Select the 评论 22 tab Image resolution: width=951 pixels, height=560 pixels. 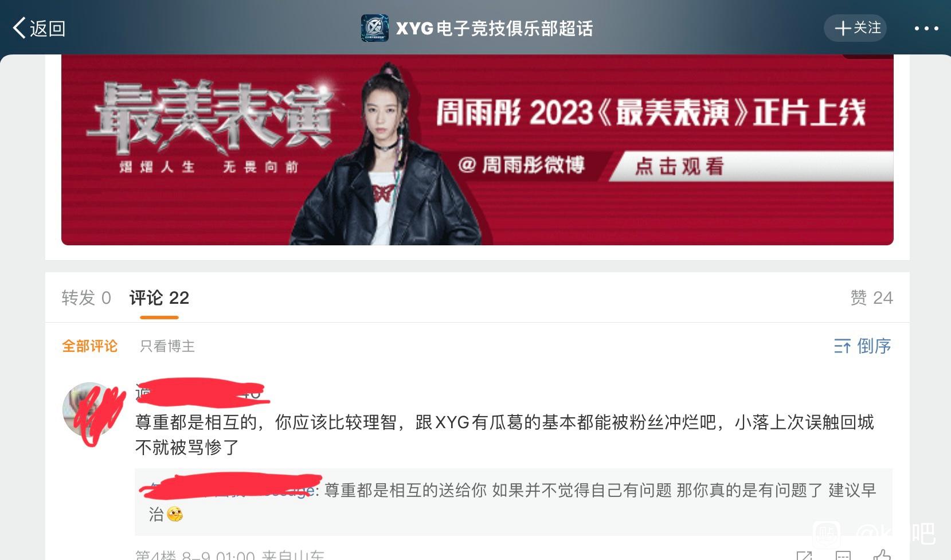[x=159, y=297]
